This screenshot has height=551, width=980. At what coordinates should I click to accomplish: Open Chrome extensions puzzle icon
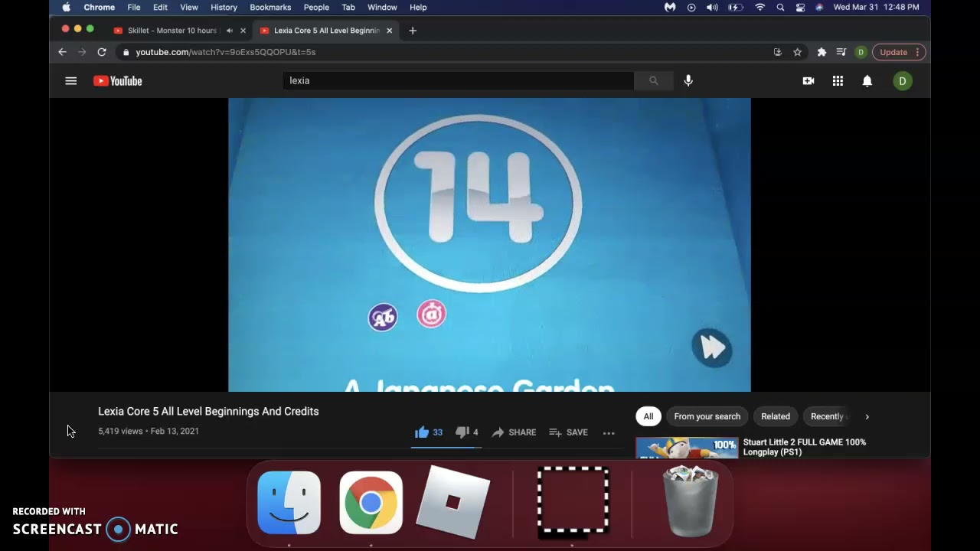point(822,52)
